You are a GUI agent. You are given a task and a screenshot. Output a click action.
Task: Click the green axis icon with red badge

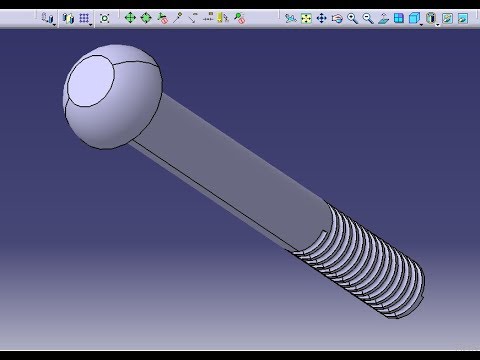[162, 18]
